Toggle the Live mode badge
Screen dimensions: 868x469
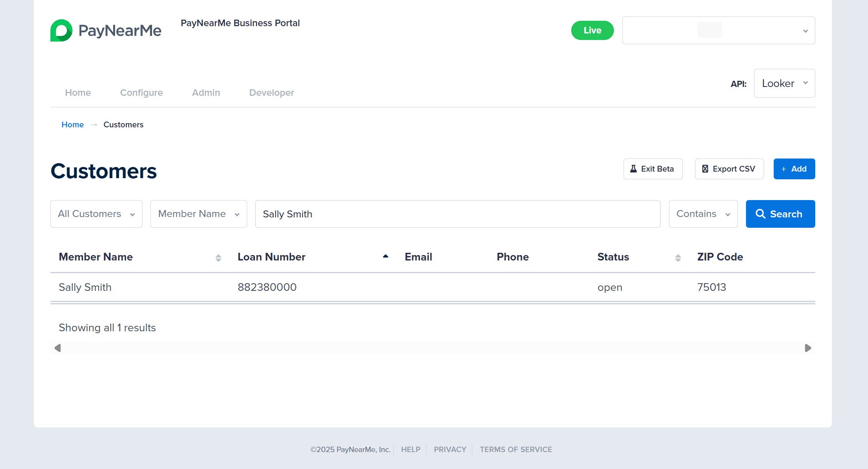pos(592,30)
